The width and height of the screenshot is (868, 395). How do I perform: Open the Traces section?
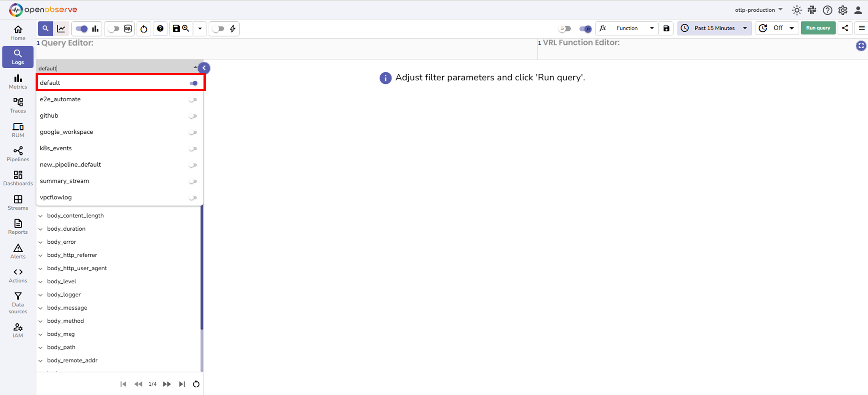(18, 106)
